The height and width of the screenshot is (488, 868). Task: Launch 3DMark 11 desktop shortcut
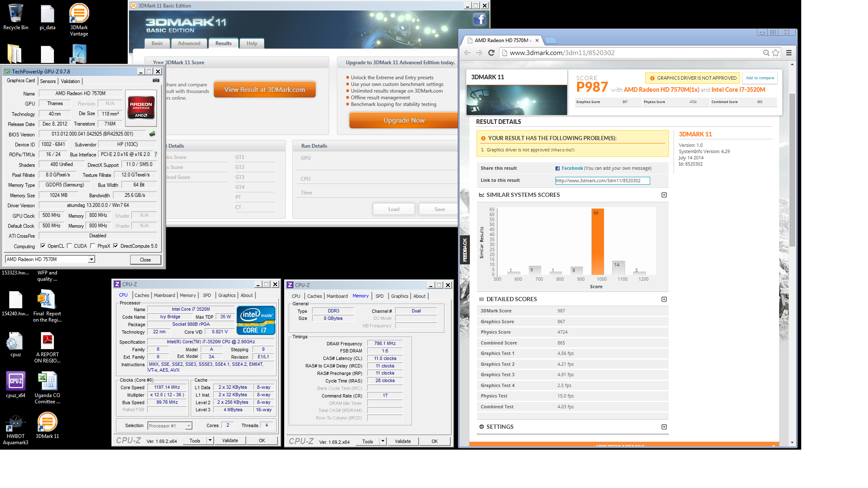(47, 425)
